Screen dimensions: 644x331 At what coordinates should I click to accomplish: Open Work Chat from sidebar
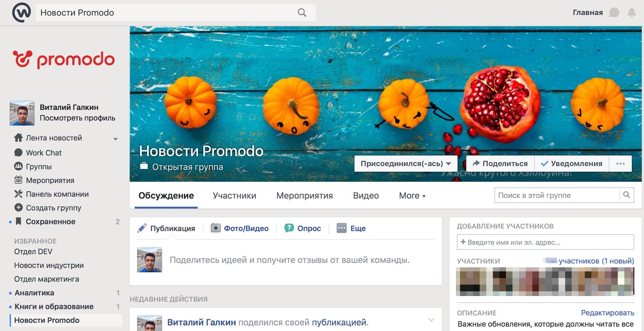click(x=43, y=152)
